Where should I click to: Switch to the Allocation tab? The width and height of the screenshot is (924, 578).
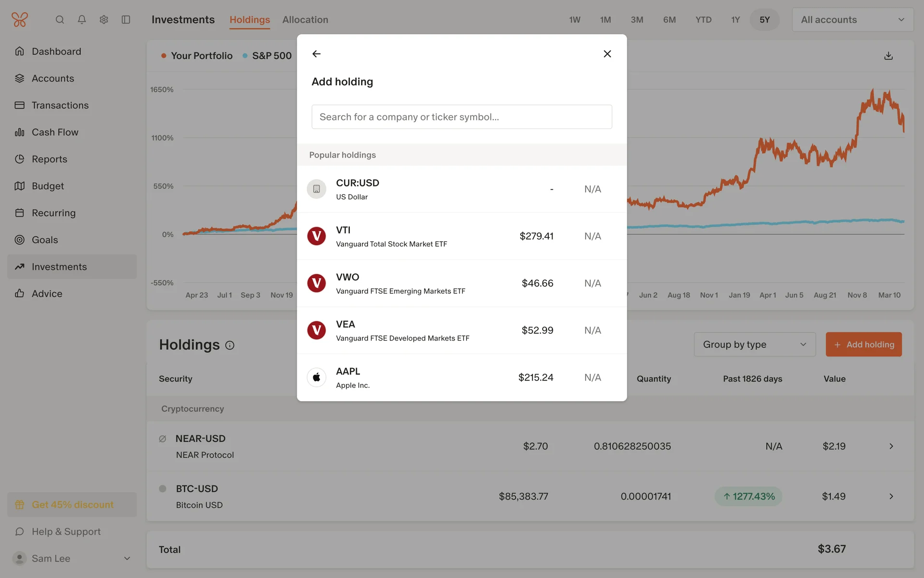coord(305,20)
